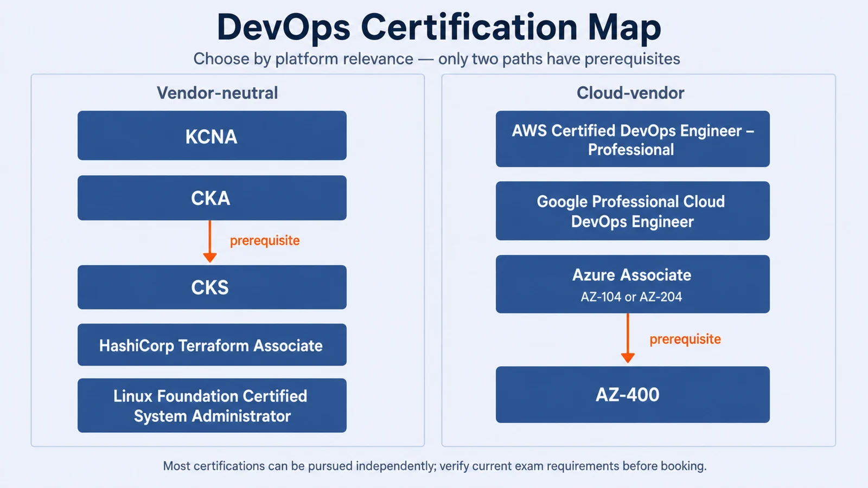Image resolution: width=868 pixels, height=488 pixels.
Task: Click the 'prerequisite' label above AZ-400
Action: coord(685,339)
